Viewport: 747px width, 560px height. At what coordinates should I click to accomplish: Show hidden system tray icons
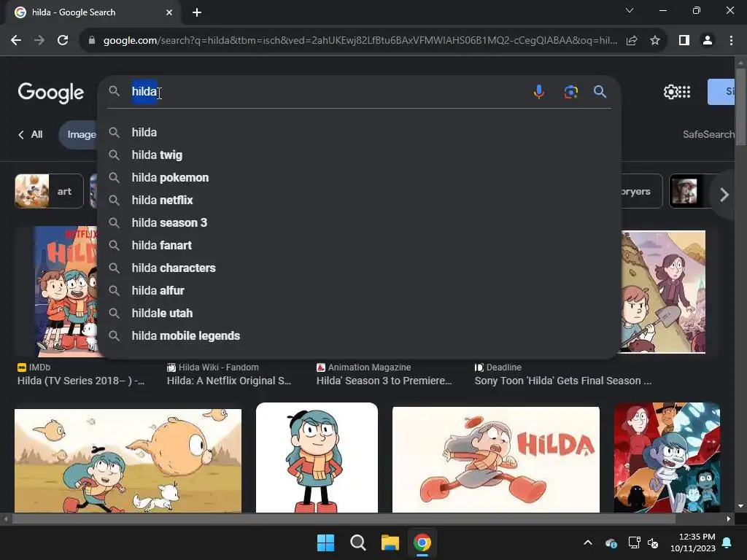pos(588,542)
